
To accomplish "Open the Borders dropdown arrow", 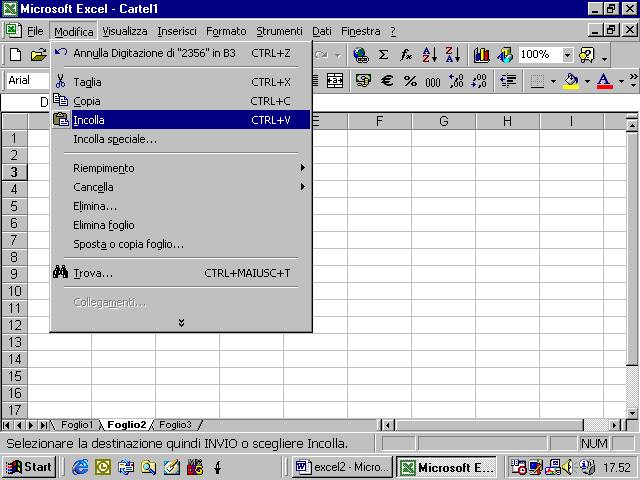I will tap(553, 81).
